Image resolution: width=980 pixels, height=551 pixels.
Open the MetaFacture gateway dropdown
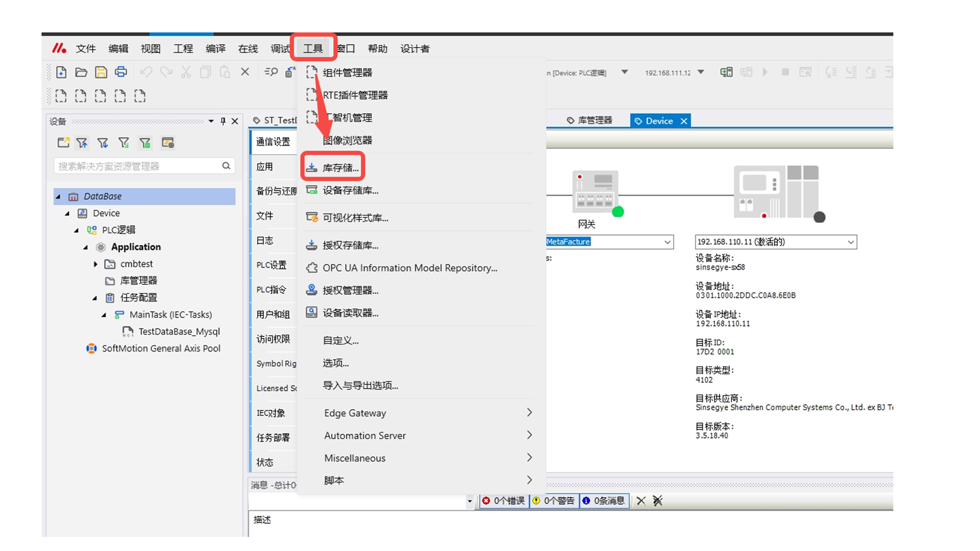[x=667, y=242]
